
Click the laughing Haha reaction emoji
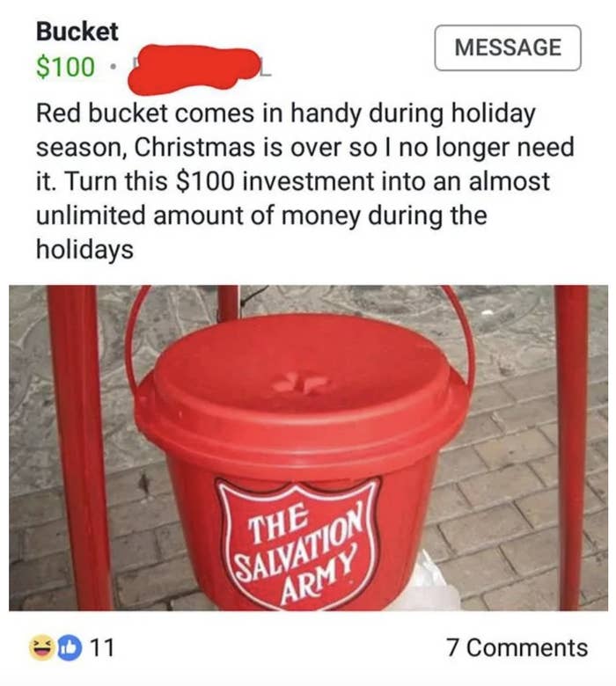pos(40,648)
